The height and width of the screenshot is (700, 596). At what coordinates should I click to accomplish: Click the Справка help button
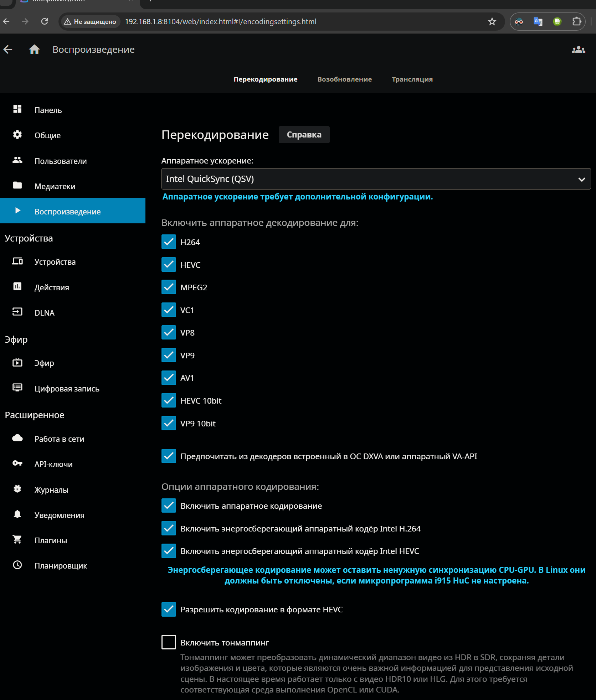coord(304,135)
